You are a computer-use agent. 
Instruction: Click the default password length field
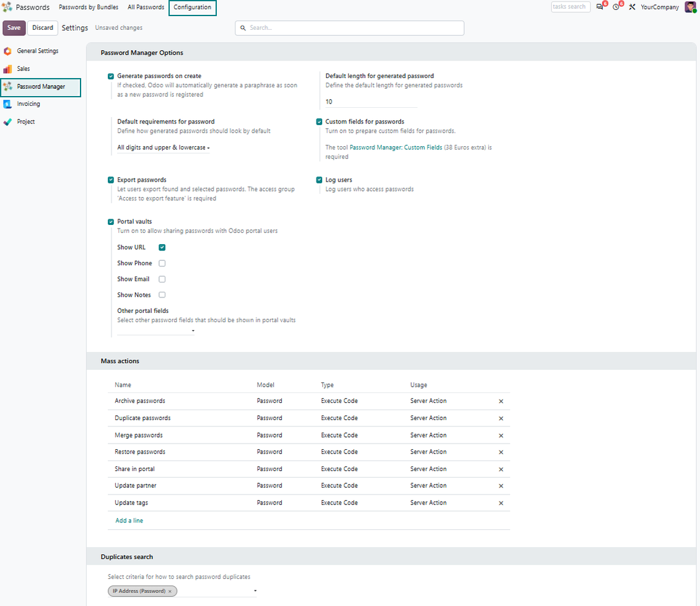pos(372,102)
